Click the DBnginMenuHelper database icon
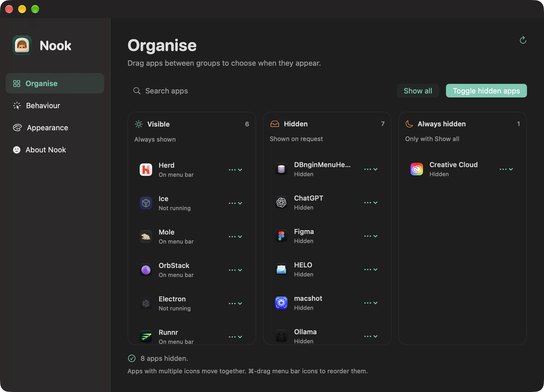 [x=281, y=169]
